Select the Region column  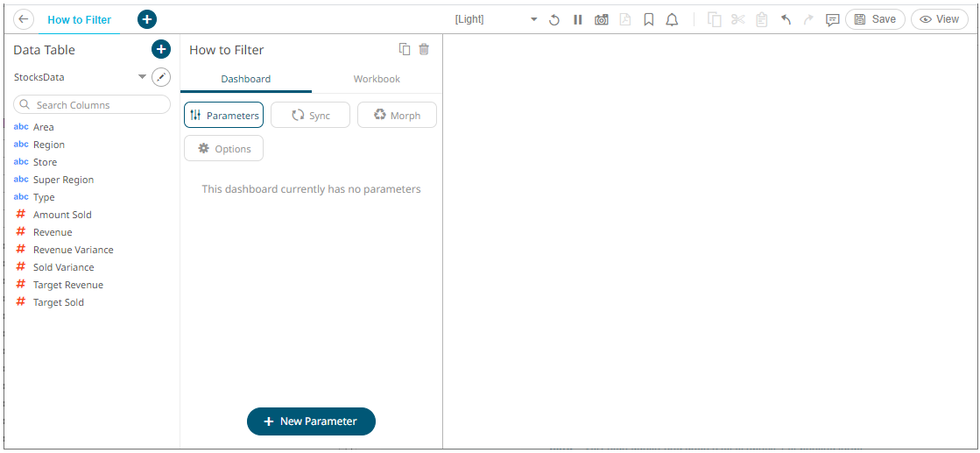pos(49,145)
